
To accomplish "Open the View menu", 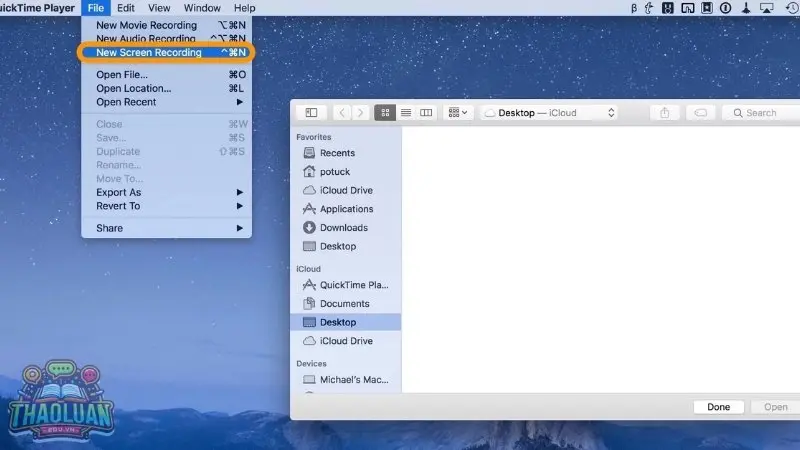I will 159,8.
